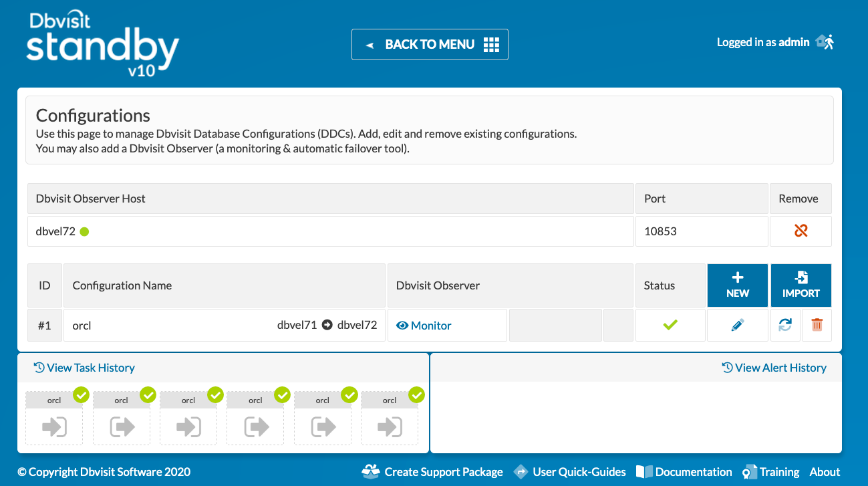Screen dimensions: 868x486
Task: Open the About page
Action: pos(825,472)
